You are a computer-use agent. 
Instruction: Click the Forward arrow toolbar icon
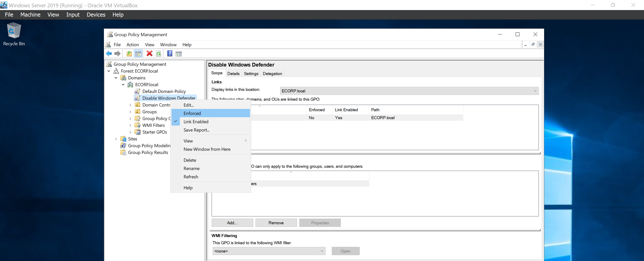(118, 54)
